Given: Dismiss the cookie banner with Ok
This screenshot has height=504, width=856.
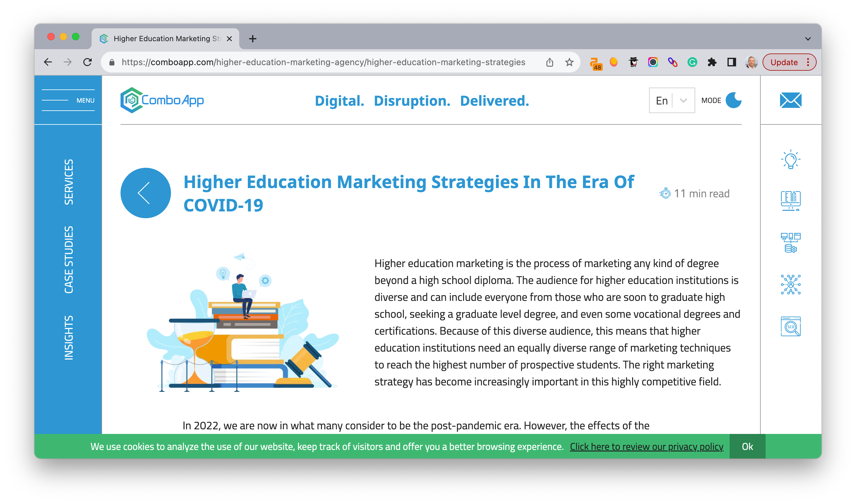Looking at the screenshot, I should tap(747, 447).
